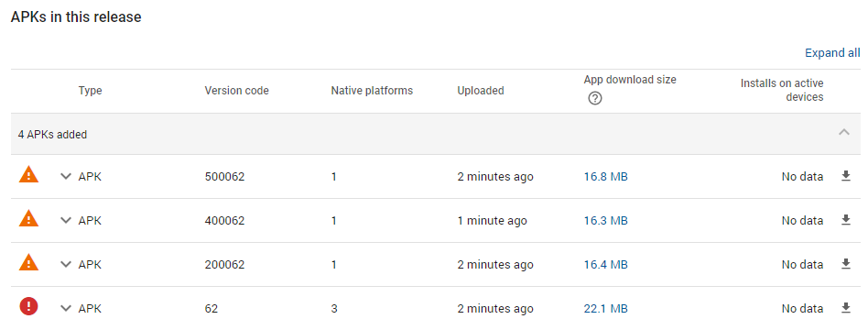Collapse the 4 APKs added section
868x330 pixels.
843,132
